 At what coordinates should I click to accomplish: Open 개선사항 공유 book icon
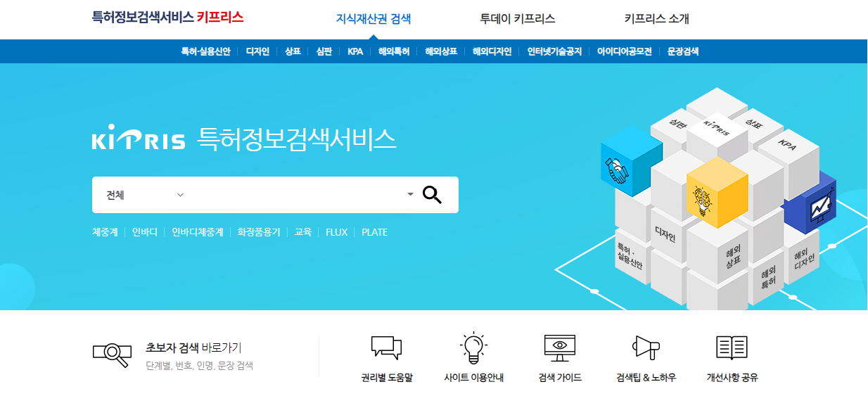pyautogui.click(x=732, y=348)
